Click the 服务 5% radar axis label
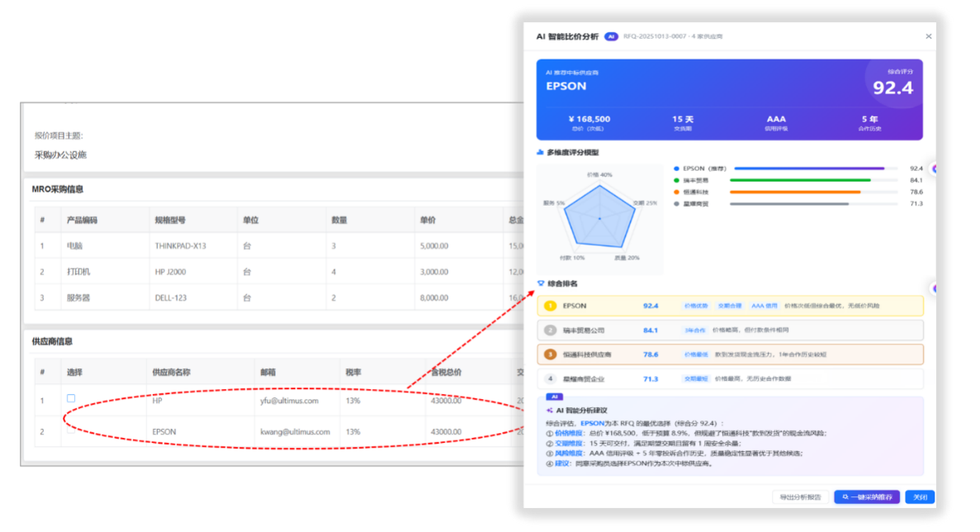Image resolution: width=980 pixels, height=532 pixels. coord(554,203)
